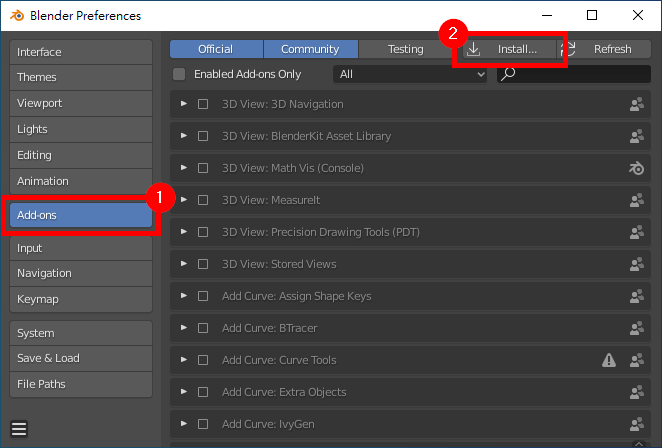
Task: Toggle the Community add-ons filter
Action: 311,49
